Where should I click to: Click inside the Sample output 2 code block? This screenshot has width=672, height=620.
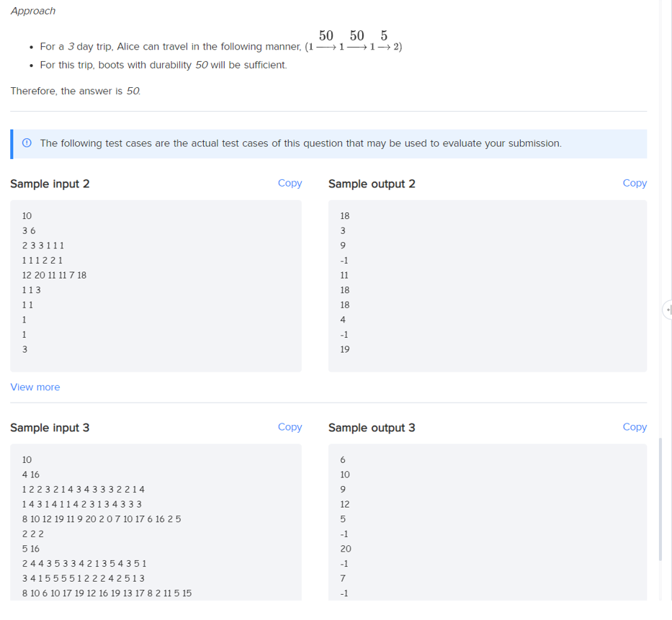(x=488, y=286)
